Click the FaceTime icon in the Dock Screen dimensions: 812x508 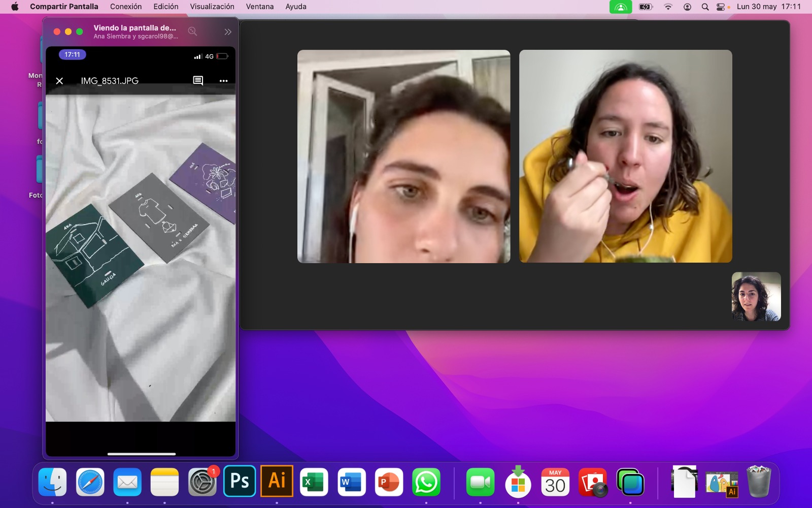click(480, 482)
